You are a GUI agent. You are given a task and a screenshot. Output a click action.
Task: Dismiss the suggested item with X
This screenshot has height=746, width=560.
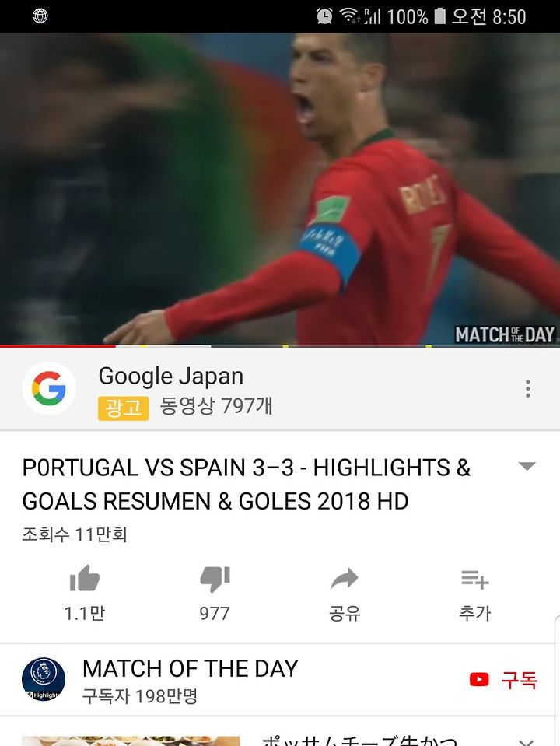click(527, 741)
